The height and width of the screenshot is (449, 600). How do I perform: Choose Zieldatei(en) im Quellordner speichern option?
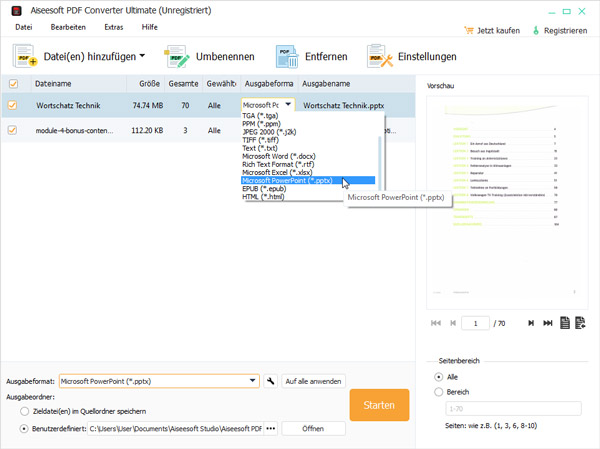[x=25, y=411]
